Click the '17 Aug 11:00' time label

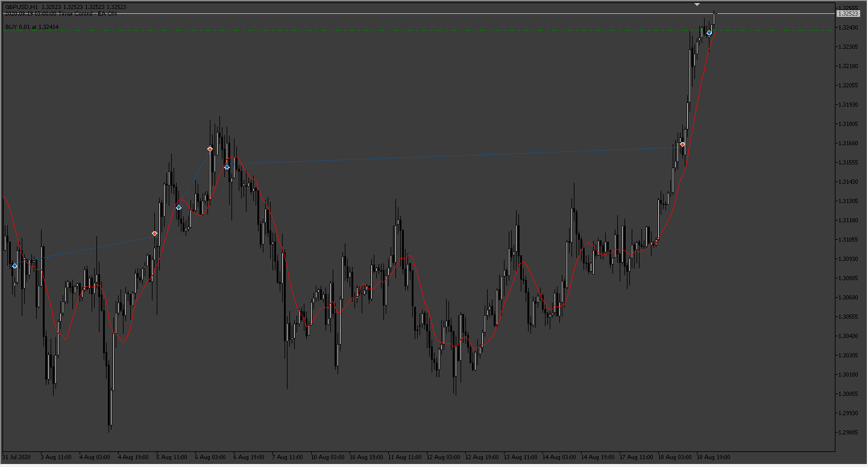point(637,457)
